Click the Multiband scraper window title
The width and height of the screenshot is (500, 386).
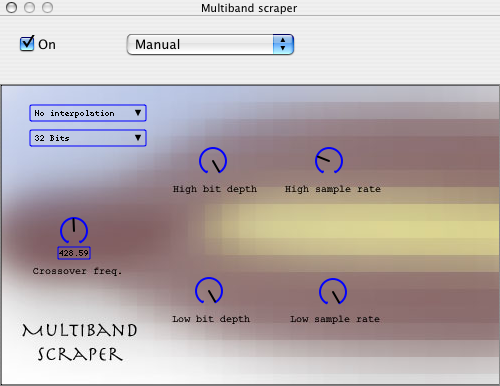pos(249,8)
